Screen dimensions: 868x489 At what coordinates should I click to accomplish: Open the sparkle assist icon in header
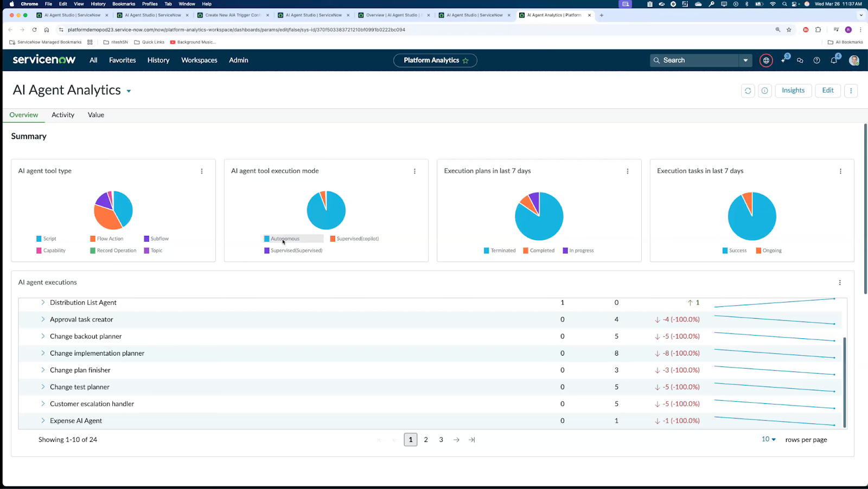783,60
